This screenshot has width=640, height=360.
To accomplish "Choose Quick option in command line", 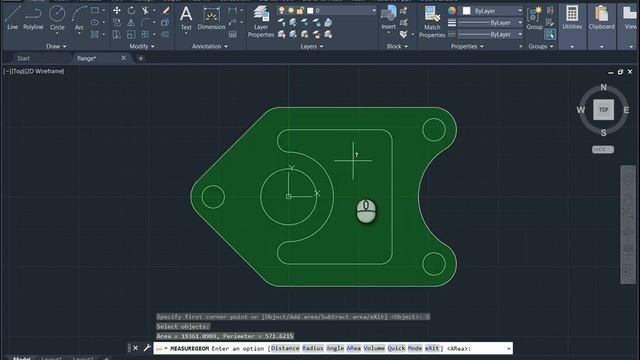I will click(x=396, y=348).
